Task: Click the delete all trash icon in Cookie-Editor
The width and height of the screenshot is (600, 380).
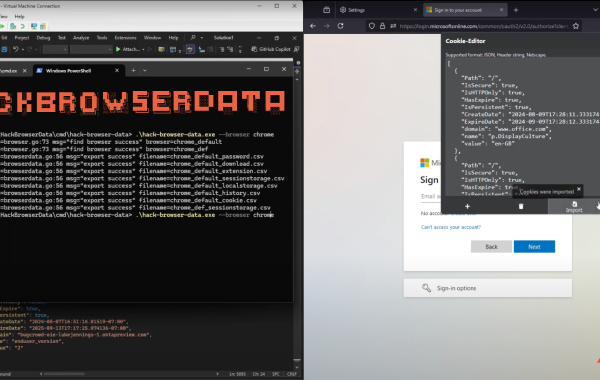Action: [520, 206]
